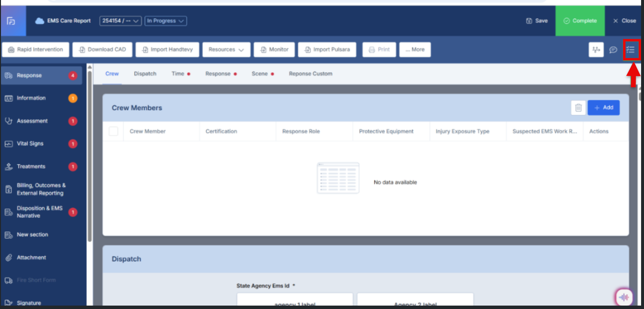Expand the Resources dropdown menu
The image size is (644, 309).
[226, 50]
